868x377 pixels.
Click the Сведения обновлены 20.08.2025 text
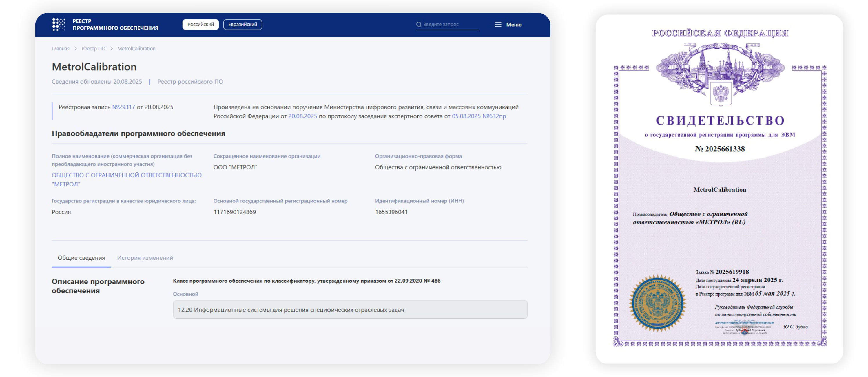(97, 82)
